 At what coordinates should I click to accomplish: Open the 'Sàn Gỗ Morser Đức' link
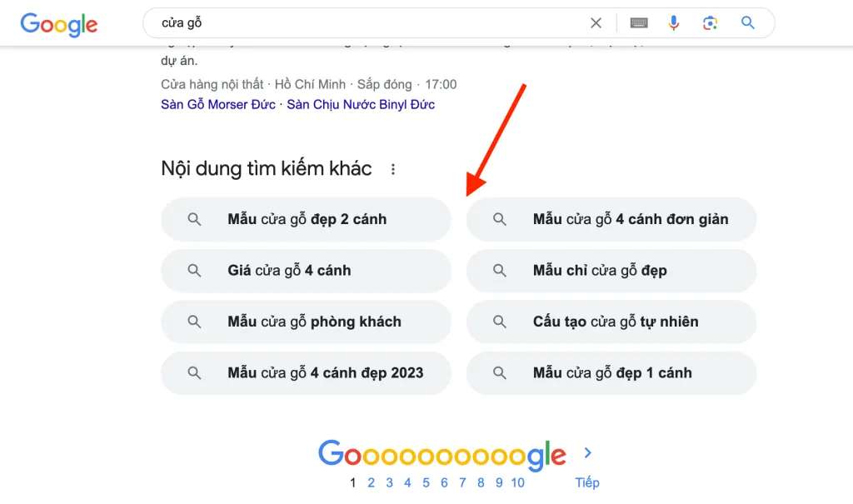coord(218,104)
